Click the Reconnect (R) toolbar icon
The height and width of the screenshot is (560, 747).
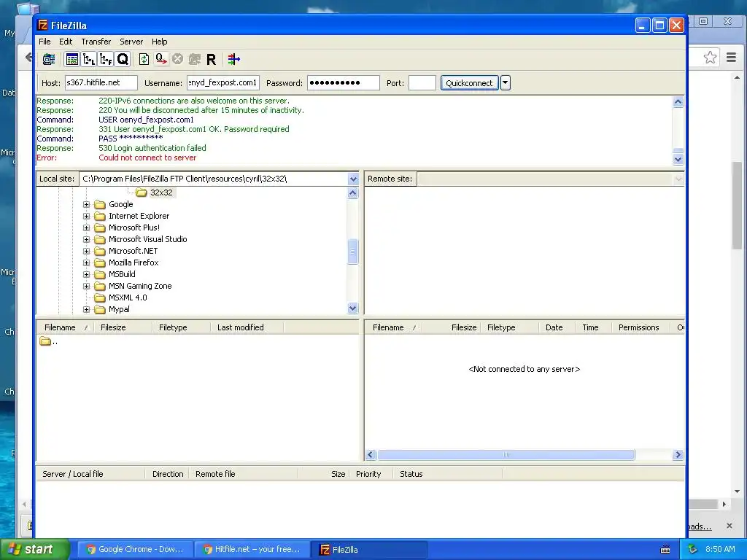(x=211, y=60)
